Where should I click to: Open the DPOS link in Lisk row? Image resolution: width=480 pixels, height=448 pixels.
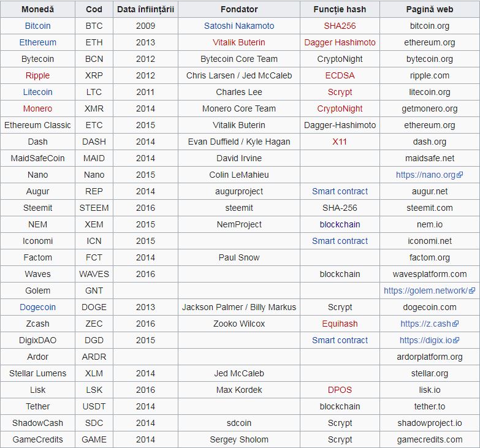[x=340, y=390]
